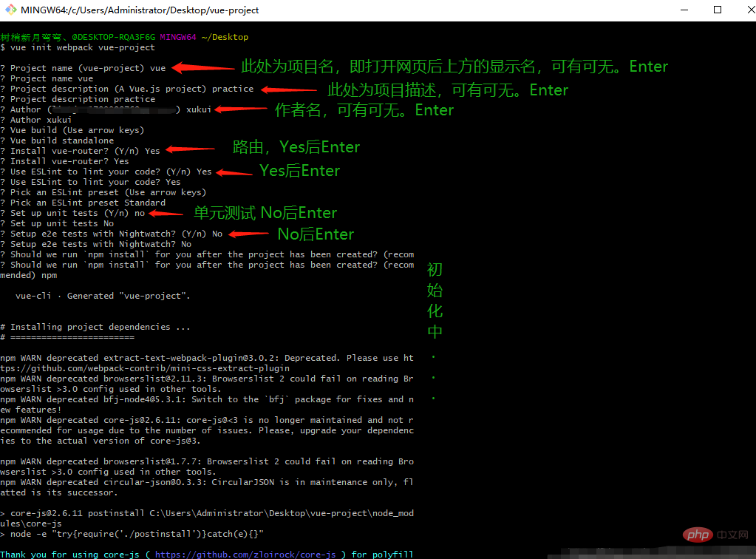Select "Setup e2e tests with Nightwatch? No" line
Screen dimensions: 756x559
pos(96,244)
